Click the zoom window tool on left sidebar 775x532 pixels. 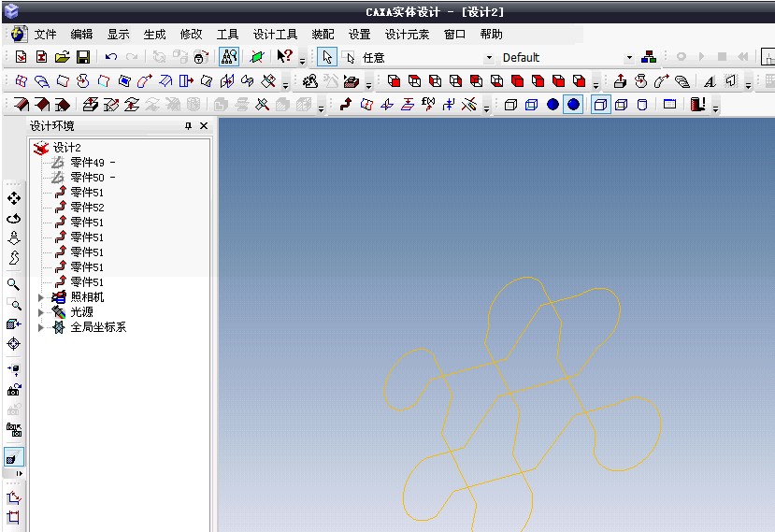point(14,304)
